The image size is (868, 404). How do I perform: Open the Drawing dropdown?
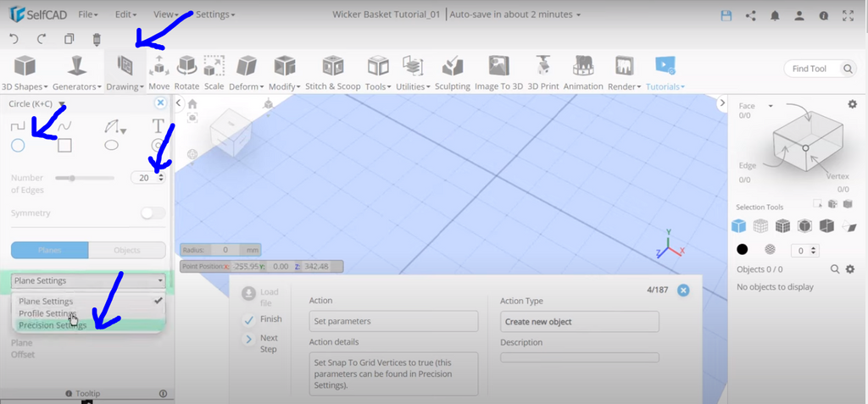coord(125,73)
